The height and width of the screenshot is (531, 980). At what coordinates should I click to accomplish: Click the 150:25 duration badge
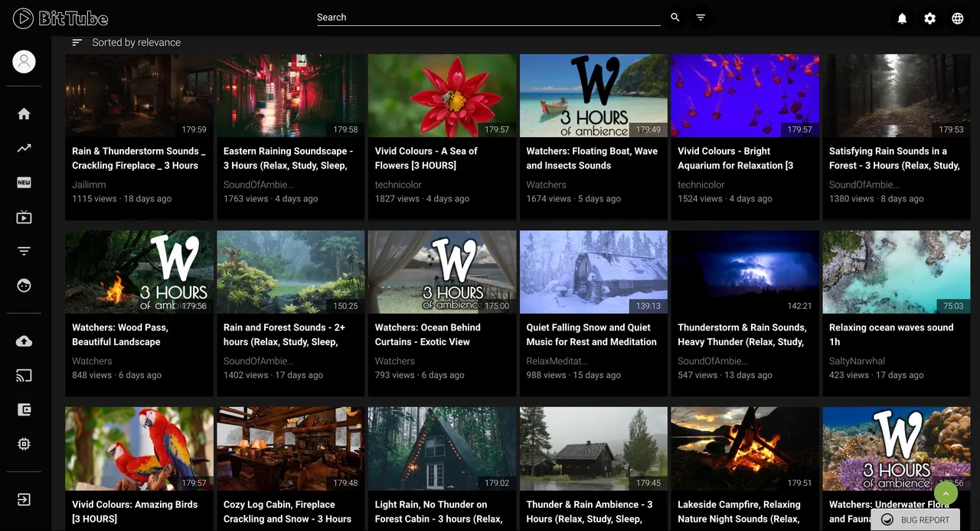[346, 306]
